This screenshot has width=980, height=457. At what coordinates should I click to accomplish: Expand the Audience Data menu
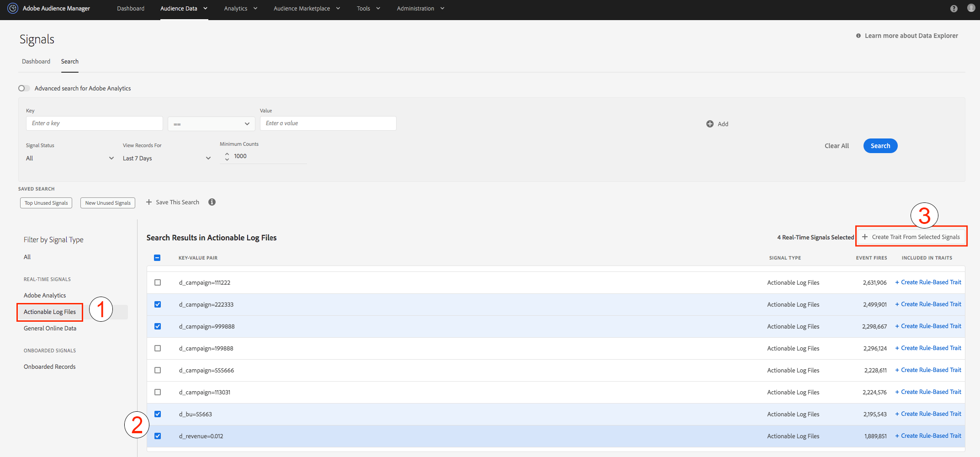pos(184,9)
